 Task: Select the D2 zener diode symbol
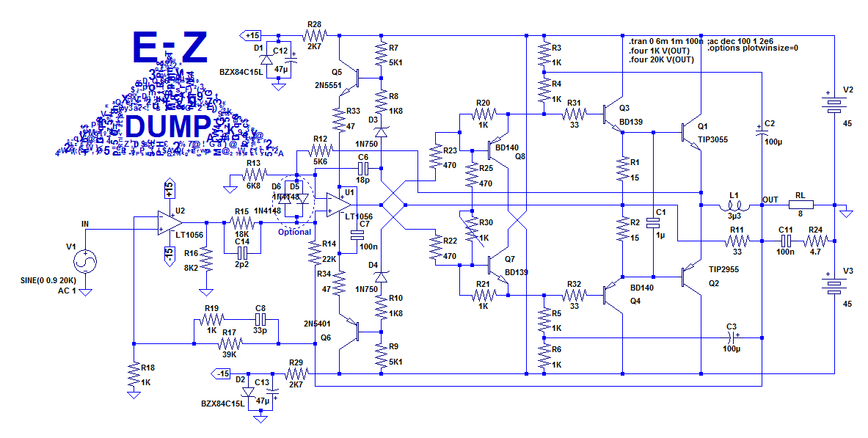(249, 391)
